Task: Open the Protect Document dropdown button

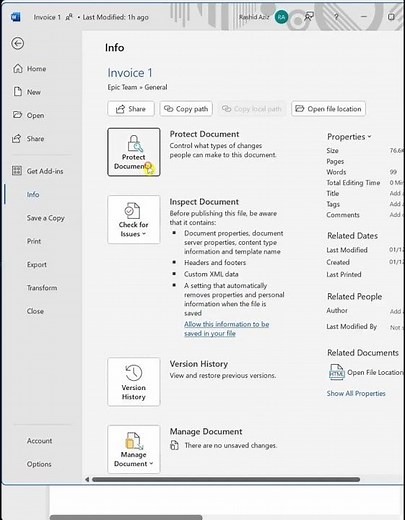Action: (134, 152)
